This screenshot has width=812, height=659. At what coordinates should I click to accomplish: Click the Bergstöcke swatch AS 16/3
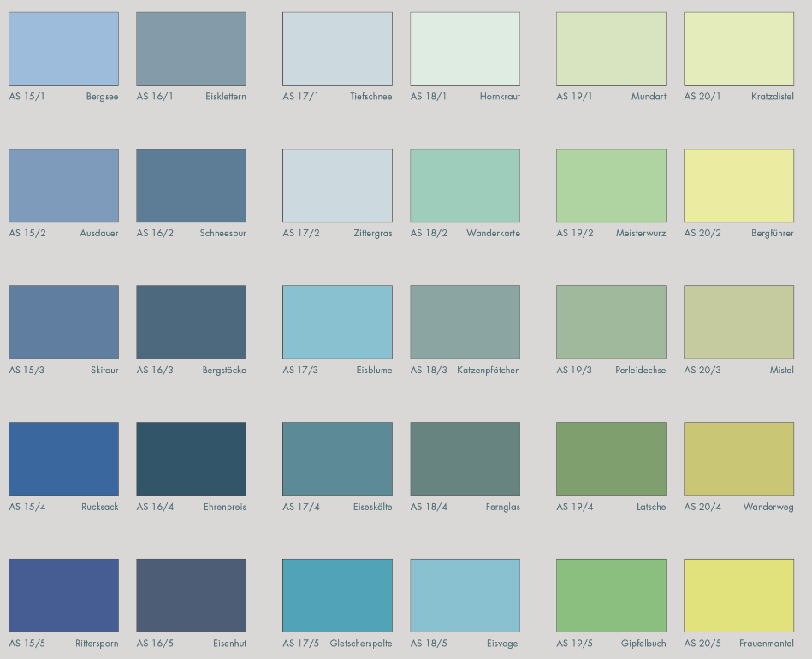click(191, 322)
